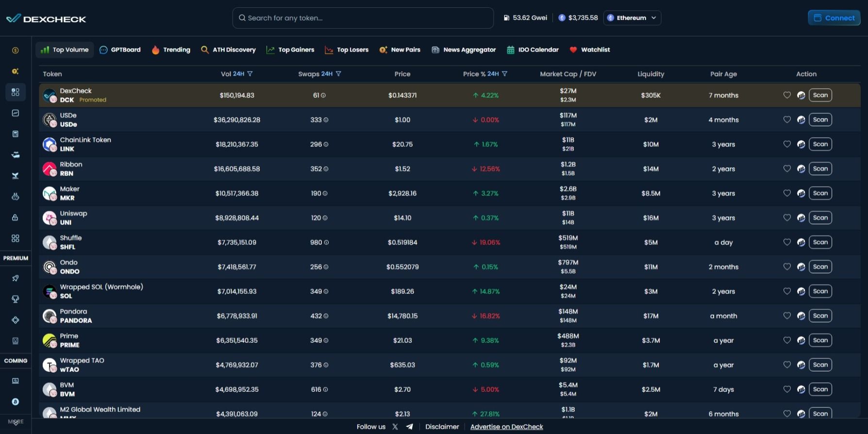Click swaps info icon for Shuffle row

(326, 242)
